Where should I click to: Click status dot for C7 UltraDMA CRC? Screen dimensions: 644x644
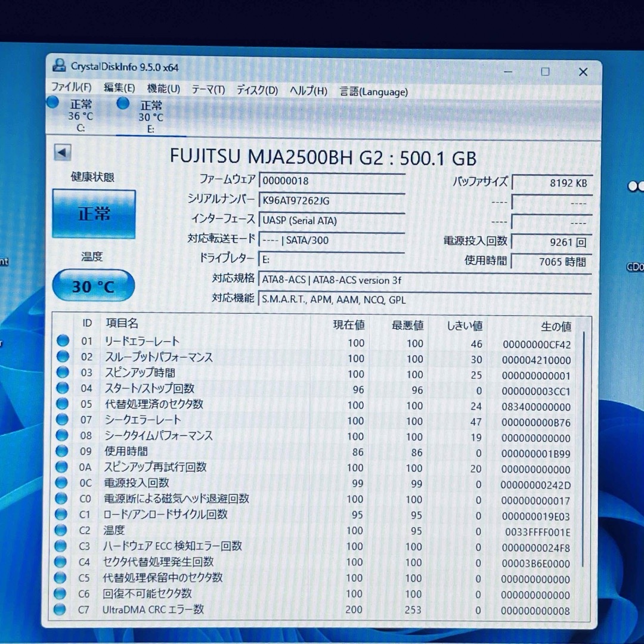[60, 609]
